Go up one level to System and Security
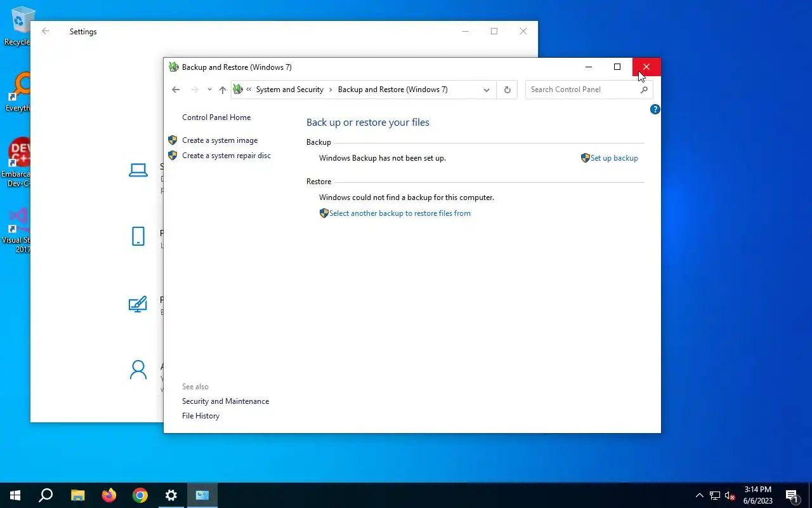The image size is (812, 508). (222, 90)
